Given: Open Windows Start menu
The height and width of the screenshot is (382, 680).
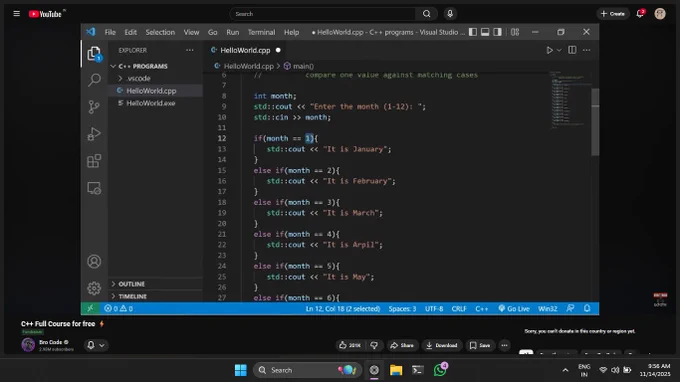Looking at the screenshot, I should [241, 370].
